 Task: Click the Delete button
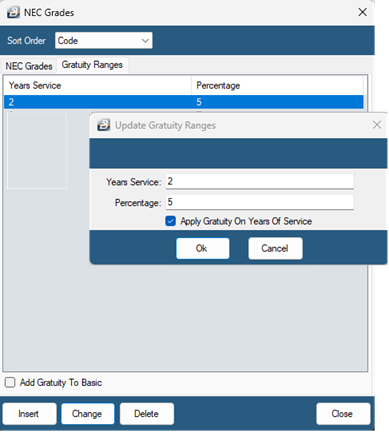click(147, 414)
